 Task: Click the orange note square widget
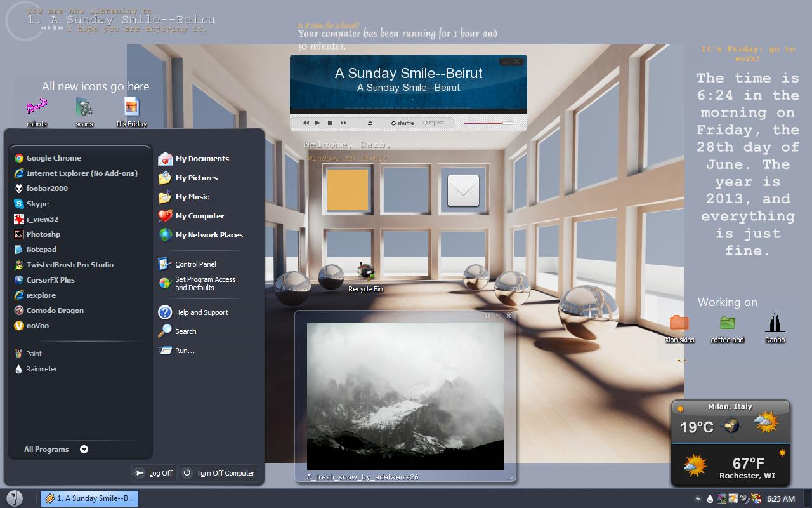(347, 190)
